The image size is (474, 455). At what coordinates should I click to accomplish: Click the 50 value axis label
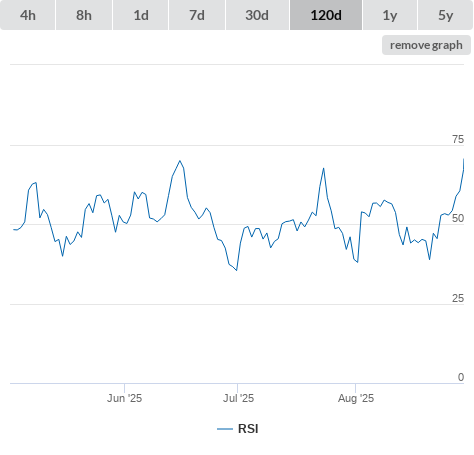pyautogui.click(x=458, y=218)
